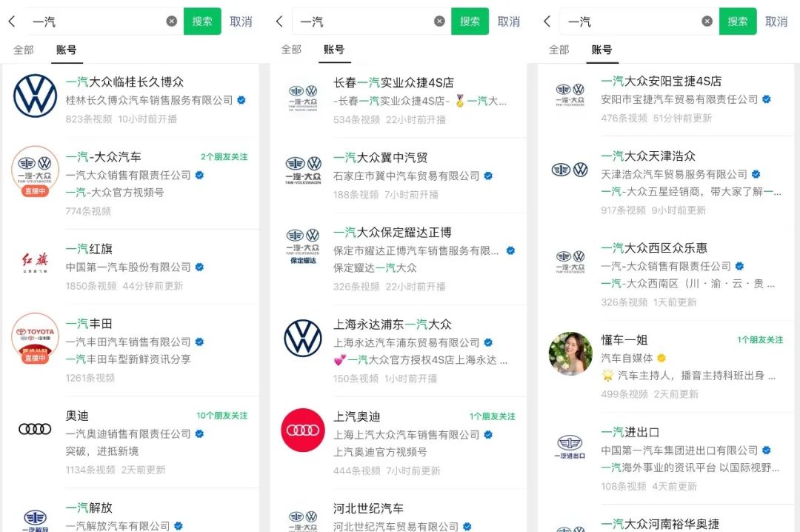
Task: Open account name 一汽大众安阳宝捷4S店
Action: point(661,82)
